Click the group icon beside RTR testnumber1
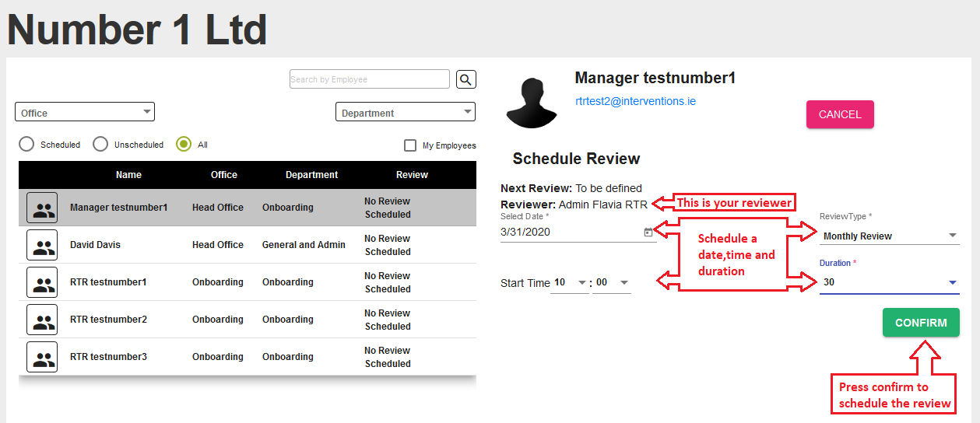This screenshot has width=980, height=423. click(42, 282)
